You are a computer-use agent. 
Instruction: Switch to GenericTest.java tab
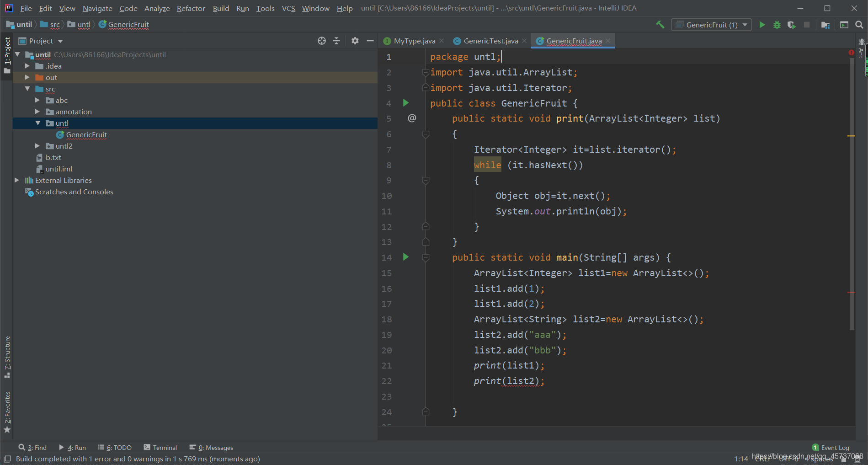pos(490,41)
